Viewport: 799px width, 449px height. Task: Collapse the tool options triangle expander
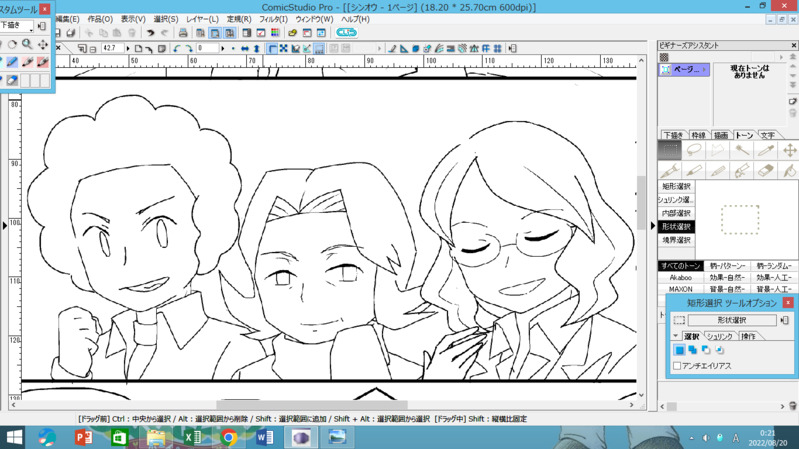point(676,336)
